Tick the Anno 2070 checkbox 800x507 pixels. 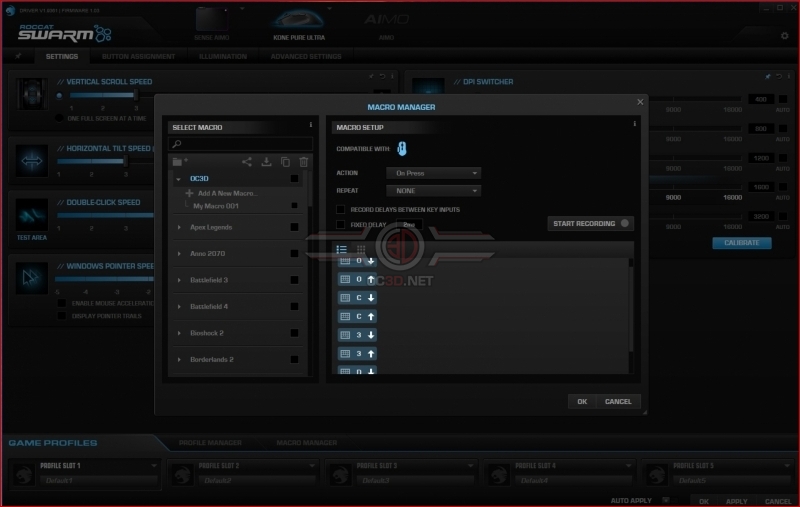click(x=294, y=254)
